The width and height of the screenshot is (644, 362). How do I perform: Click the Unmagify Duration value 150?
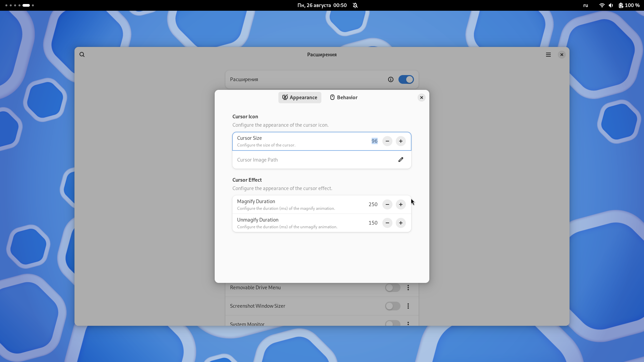373,223
